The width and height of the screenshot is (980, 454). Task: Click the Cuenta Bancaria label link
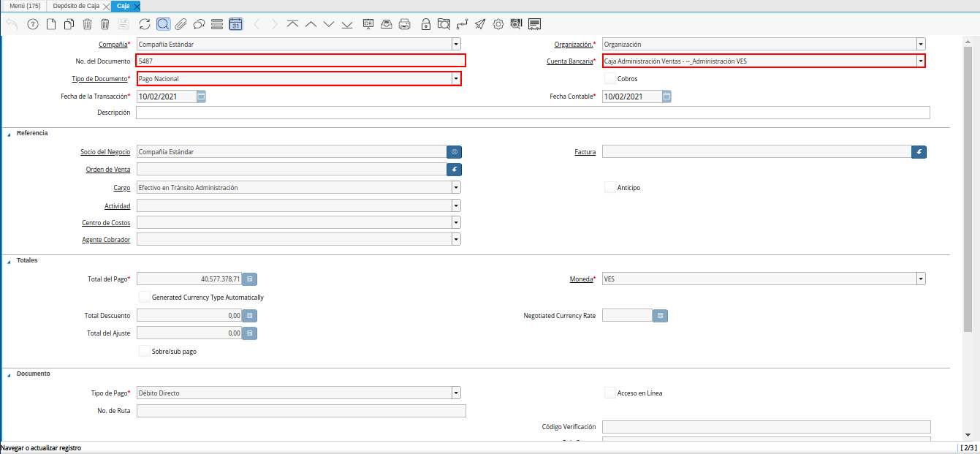(x=570, y=61)
